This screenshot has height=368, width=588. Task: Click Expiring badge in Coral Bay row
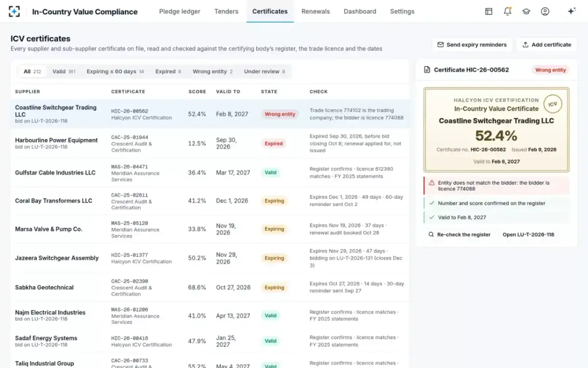(x=274, y=201)
